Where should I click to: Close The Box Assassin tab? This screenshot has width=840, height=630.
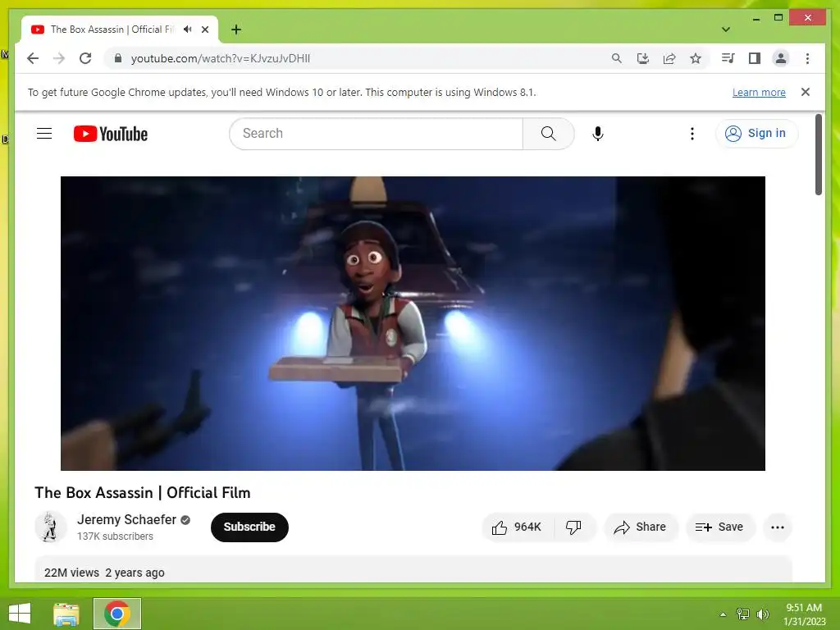pyautogui.click(x=204, y=30)
